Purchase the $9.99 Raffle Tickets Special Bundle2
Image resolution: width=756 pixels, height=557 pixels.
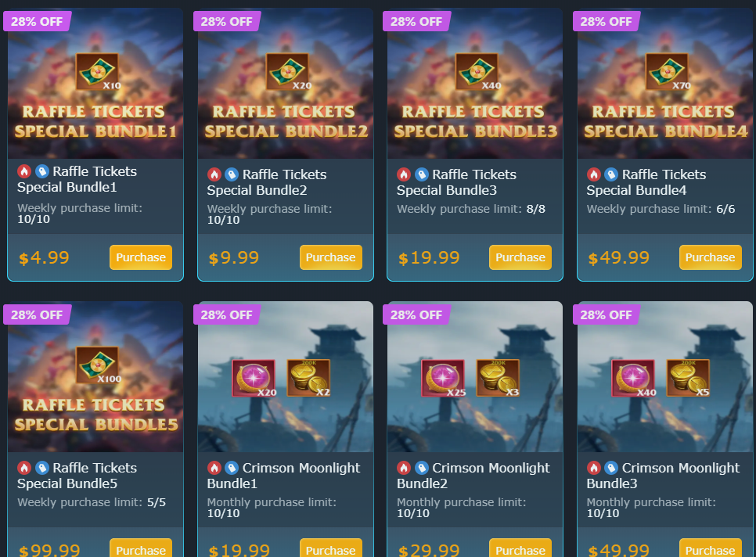click(331, 257)
